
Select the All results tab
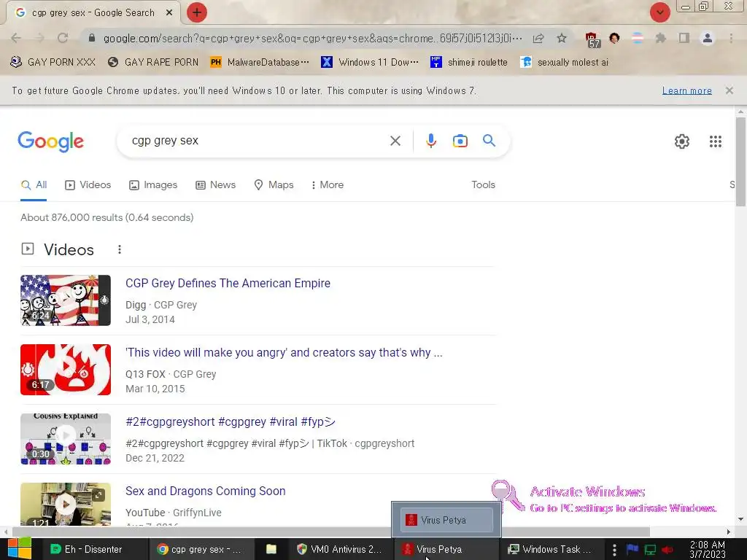34,184
